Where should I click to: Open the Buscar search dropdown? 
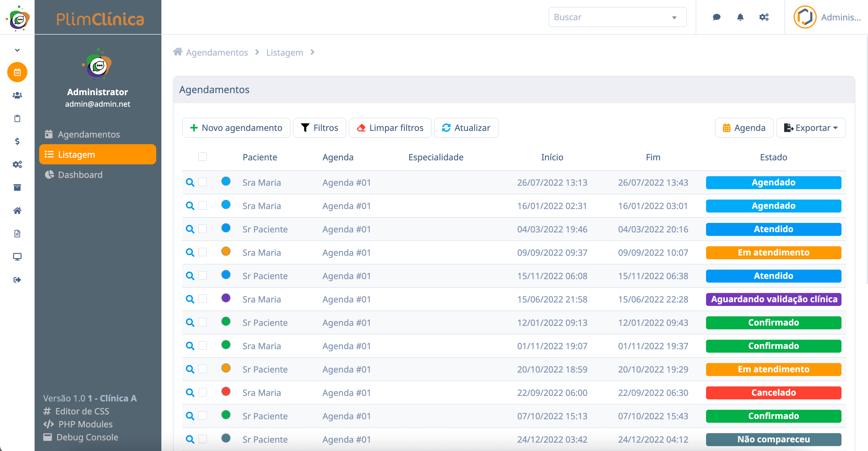[617, 17]
